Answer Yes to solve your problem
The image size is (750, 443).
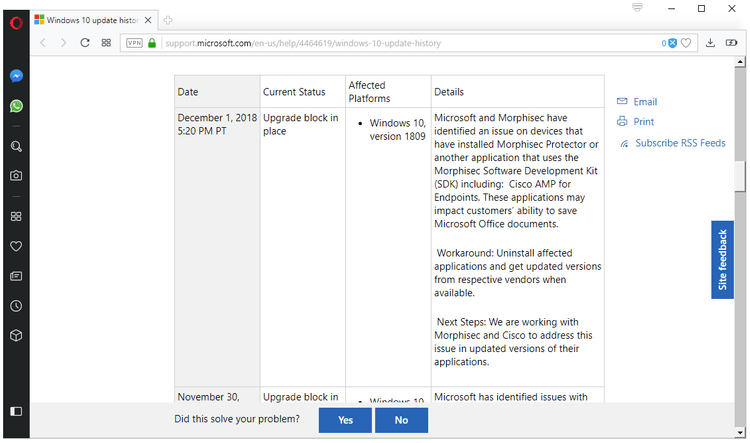pos(345,420)
